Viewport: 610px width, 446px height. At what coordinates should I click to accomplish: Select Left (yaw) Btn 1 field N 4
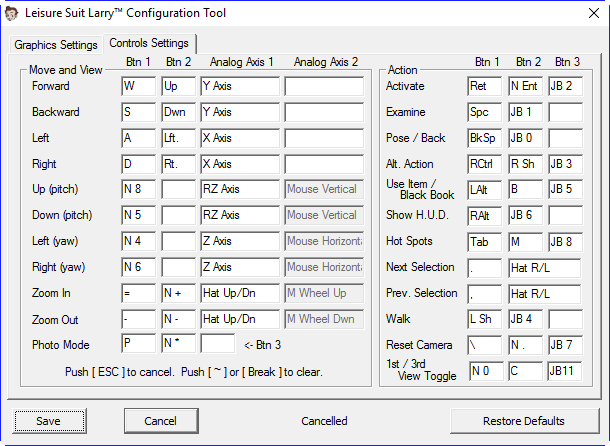138,241
